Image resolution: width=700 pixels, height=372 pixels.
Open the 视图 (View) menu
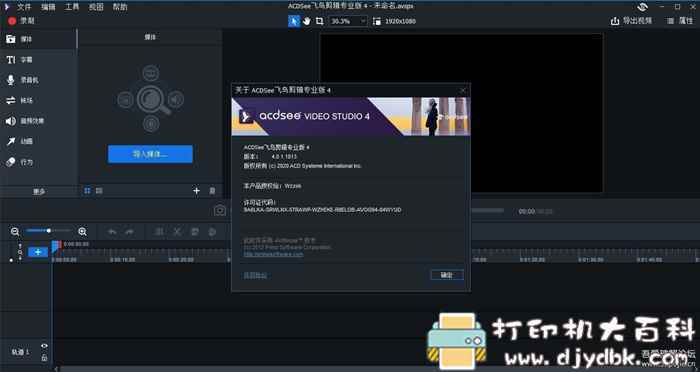pos(96,7)
